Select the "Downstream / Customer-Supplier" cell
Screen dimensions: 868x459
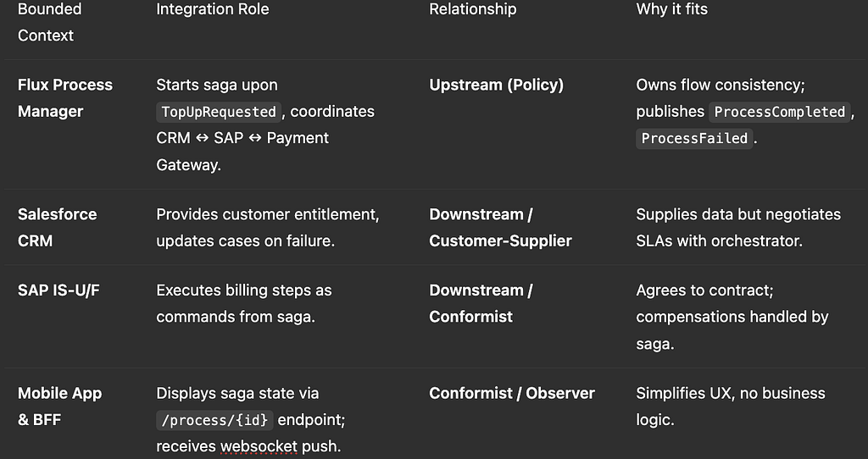pyautogui.click(x=500, y=227)
